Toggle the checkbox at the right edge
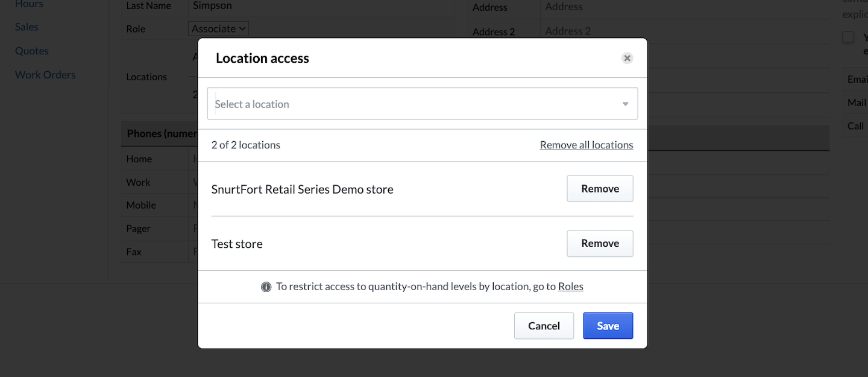Viewport: 868px width, 377px height. tap(848, 37)
